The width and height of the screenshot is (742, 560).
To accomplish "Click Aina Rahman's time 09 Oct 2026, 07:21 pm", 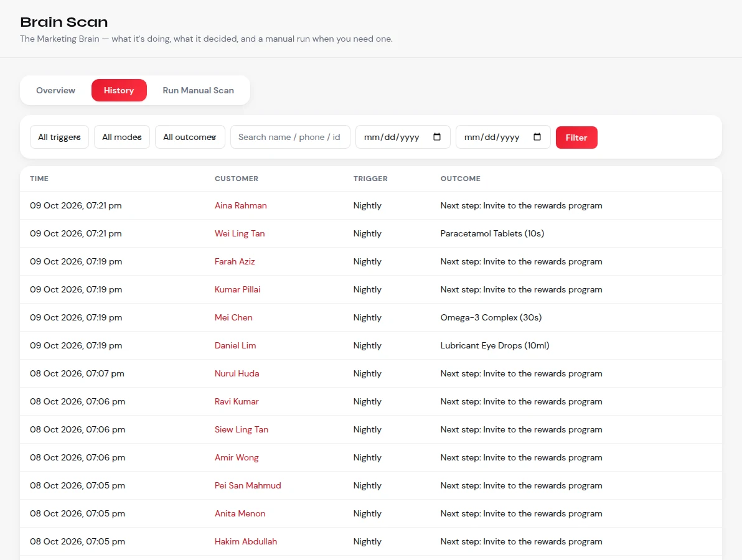I will pyautogui.click(x=76, y=205).
